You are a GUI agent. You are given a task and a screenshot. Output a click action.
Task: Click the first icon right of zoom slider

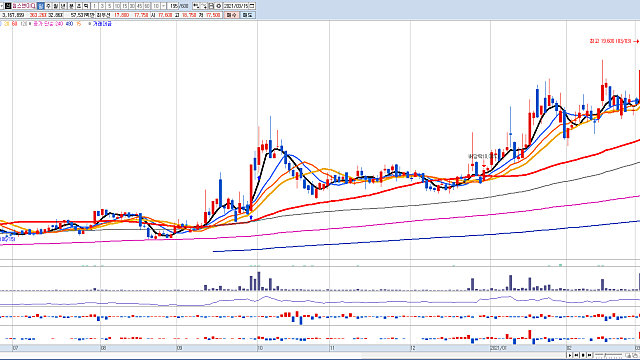pos(629,355)
